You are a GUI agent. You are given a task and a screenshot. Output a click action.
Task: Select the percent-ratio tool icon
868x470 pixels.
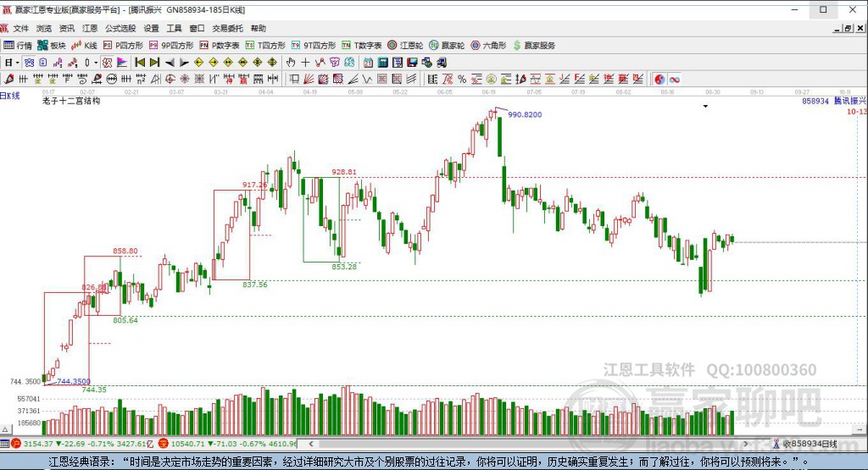462,79
